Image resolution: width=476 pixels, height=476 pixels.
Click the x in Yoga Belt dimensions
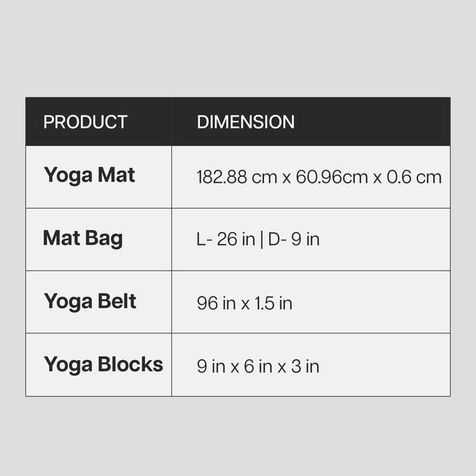(x=244, y=304)
